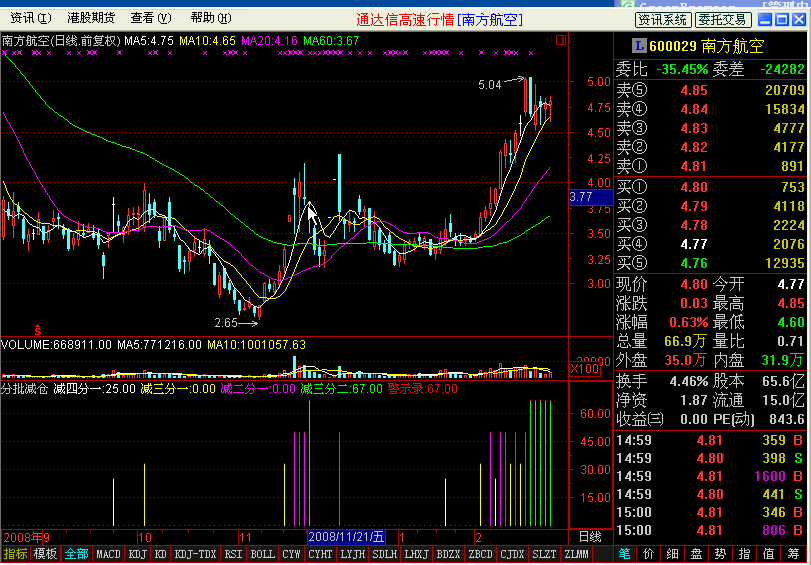Open the 资讯(I) menu
This screenshot has height=565, width=811.
32,18
